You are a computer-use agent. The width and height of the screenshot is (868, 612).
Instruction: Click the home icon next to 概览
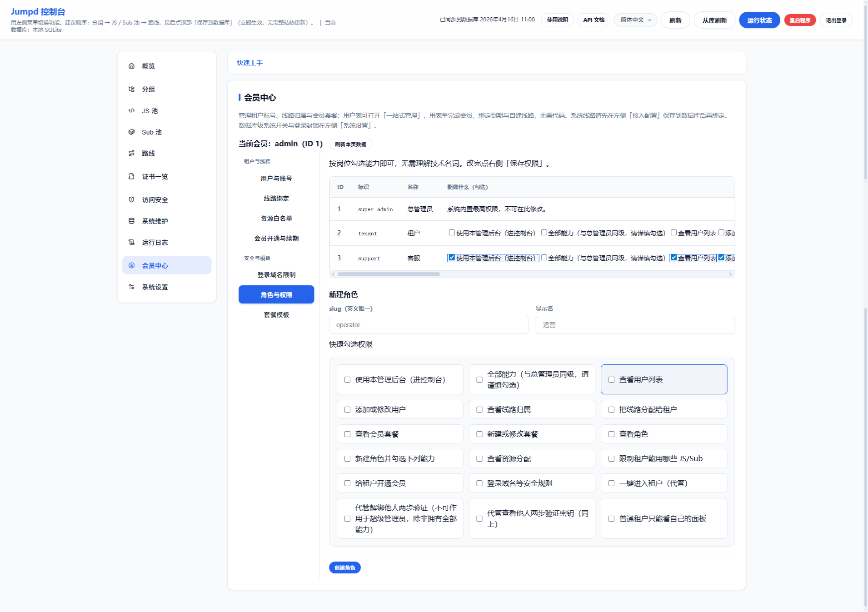pos(131,66)
